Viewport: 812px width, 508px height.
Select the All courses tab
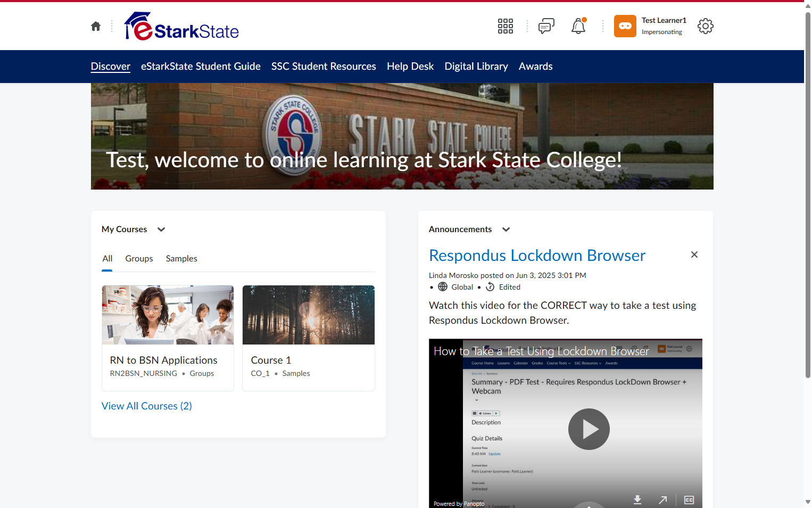point(107,258)
